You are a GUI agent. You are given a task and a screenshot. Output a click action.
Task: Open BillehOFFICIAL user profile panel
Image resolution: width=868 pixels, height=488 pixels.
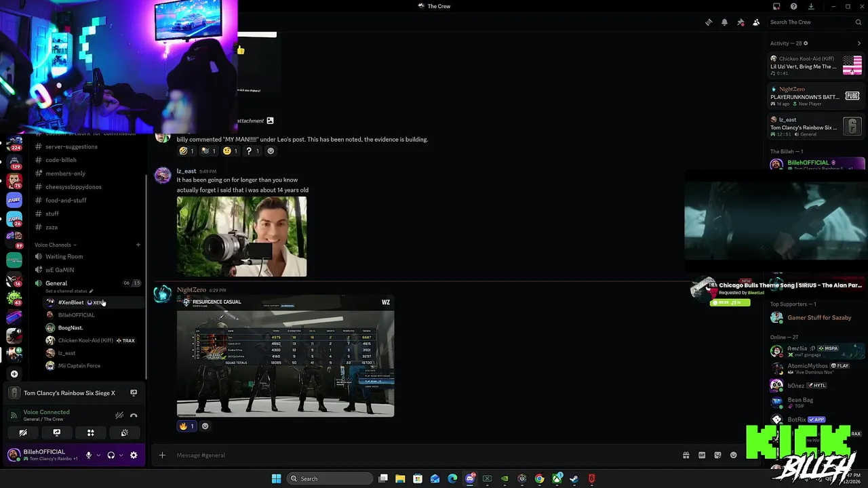(43, 455)
